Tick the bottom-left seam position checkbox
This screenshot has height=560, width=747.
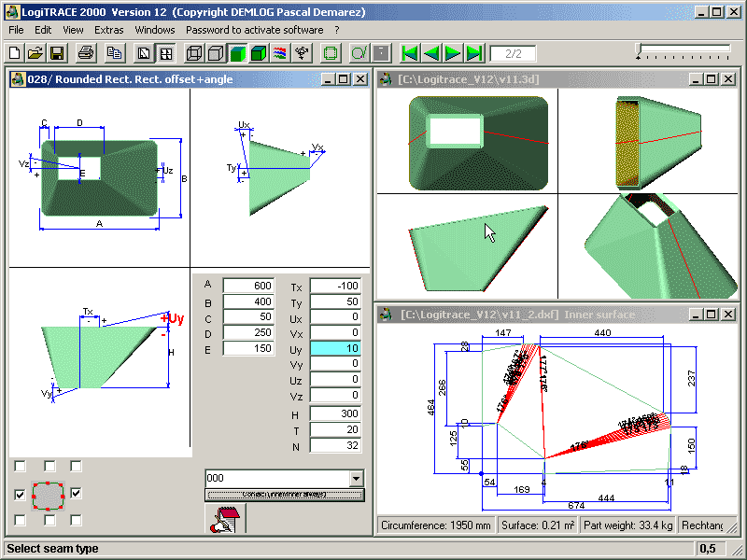pos(20,521)
